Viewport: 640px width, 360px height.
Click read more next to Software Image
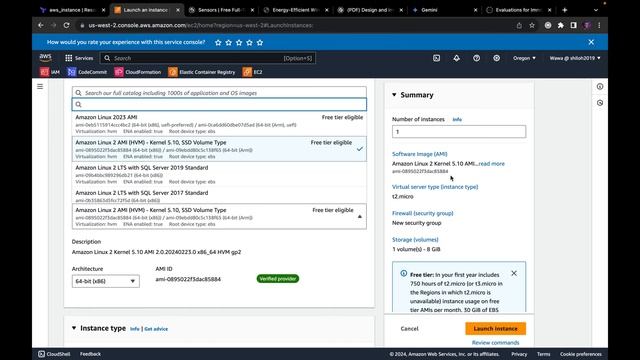coord(491,163)
